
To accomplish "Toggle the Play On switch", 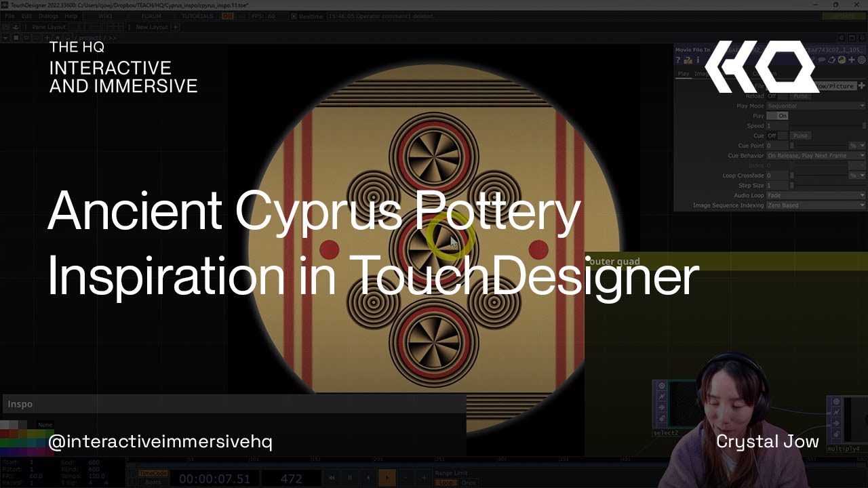I will pos(777,116).
